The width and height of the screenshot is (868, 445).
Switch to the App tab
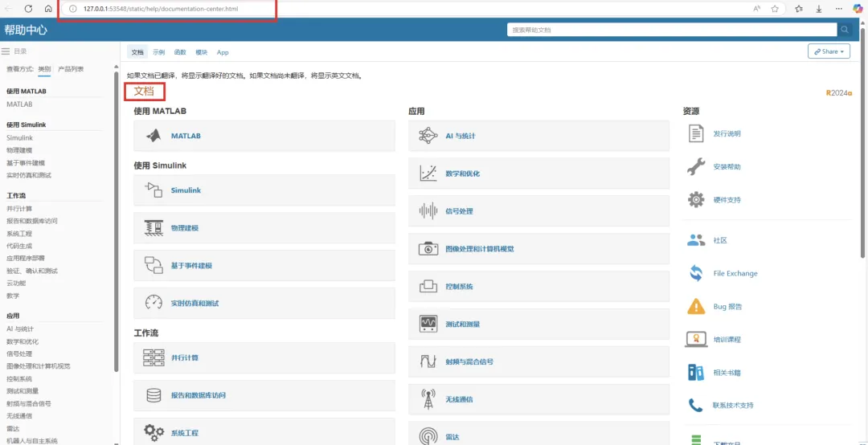(x=223, y=52)
